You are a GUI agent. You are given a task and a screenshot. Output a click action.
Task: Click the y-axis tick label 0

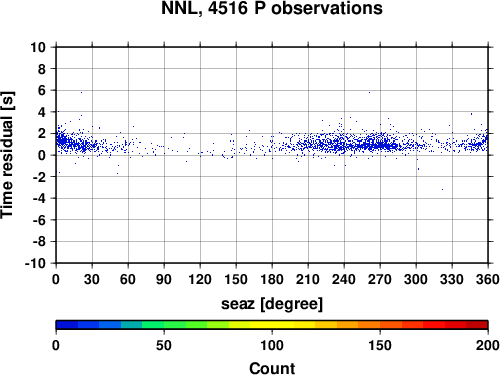42,155
